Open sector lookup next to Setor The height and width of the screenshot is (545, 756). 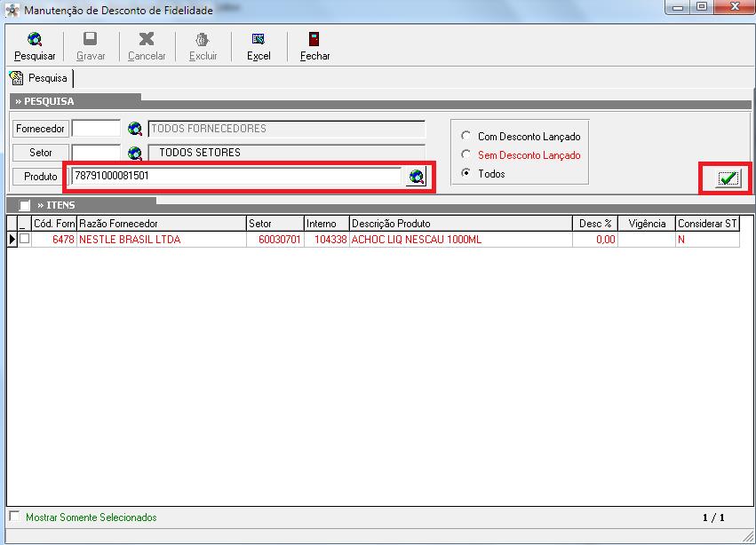click(135, 154)
